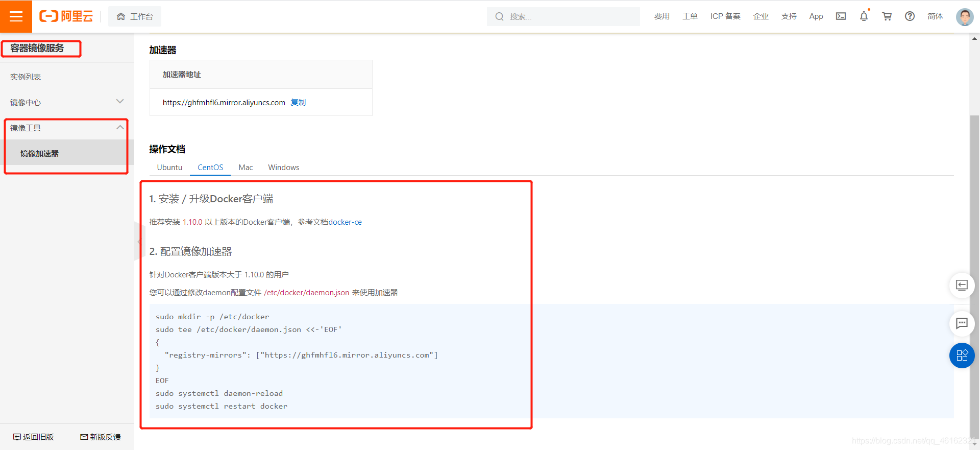Click the 容器镜像服务 sidebar title
The image size is (980, 450).
pyautogui.click(x=37, y=48)
